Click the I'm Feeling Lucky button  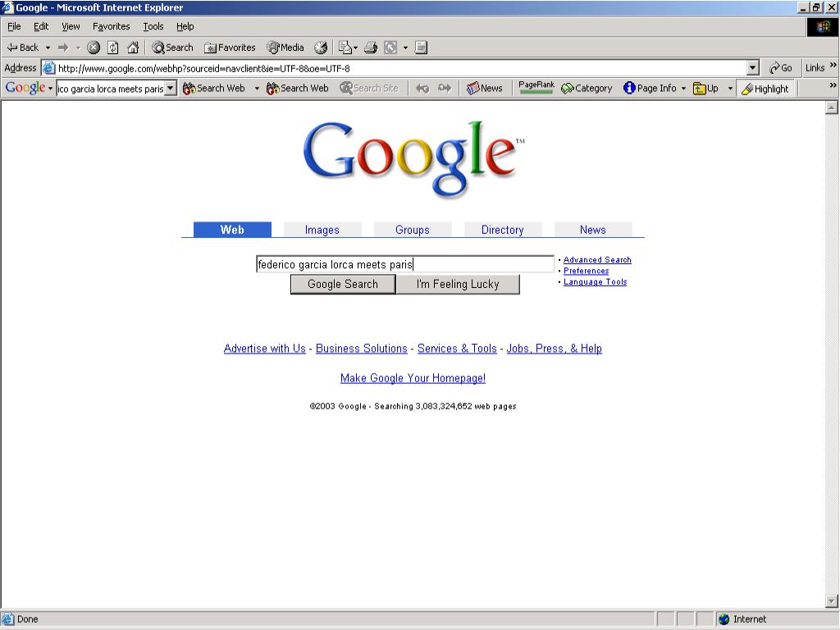(x=458, y=284)
